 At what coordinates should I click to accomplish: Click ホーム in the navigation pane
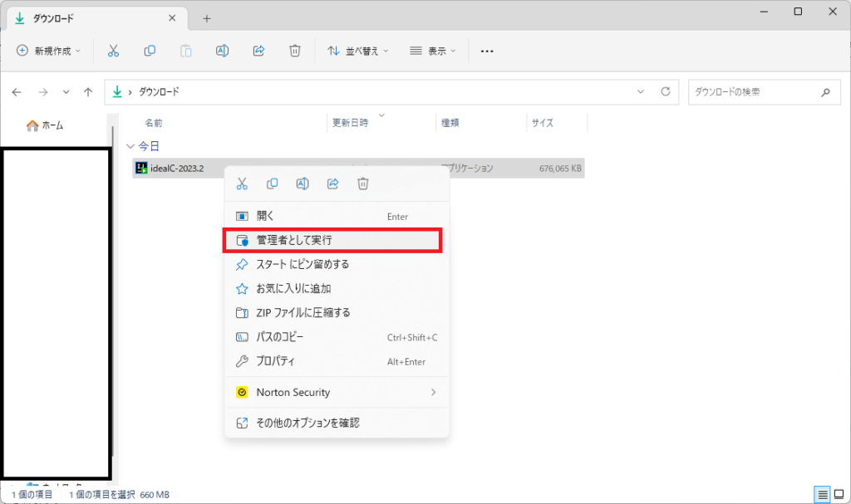click(x=46, y=125)
